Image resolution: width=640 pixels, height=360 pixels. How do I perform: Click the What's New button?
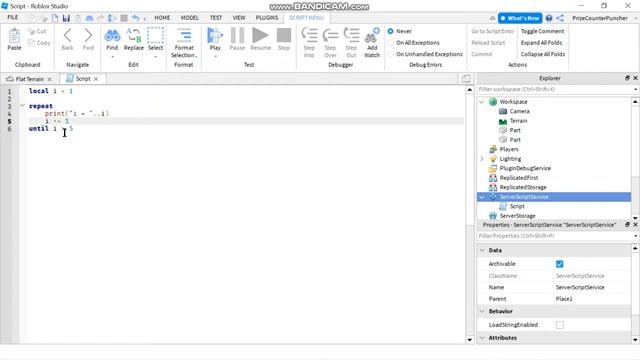520,18
